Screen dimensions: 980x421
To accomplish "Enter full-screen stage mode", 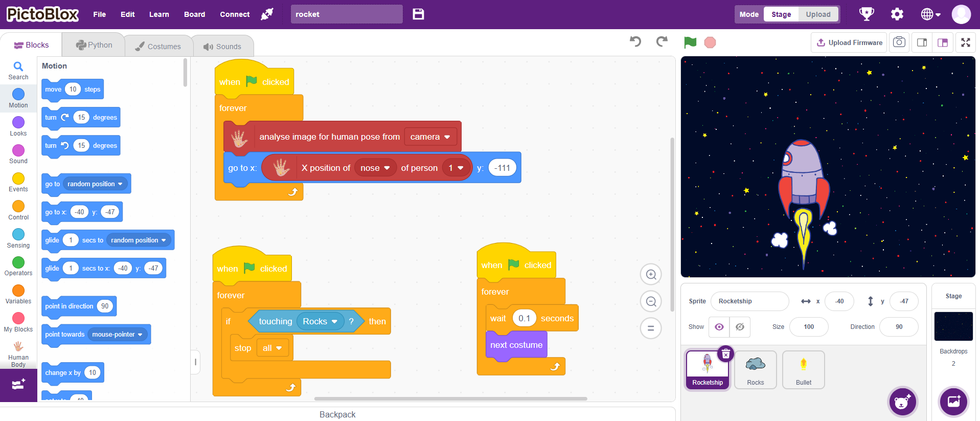I will 966,42.
